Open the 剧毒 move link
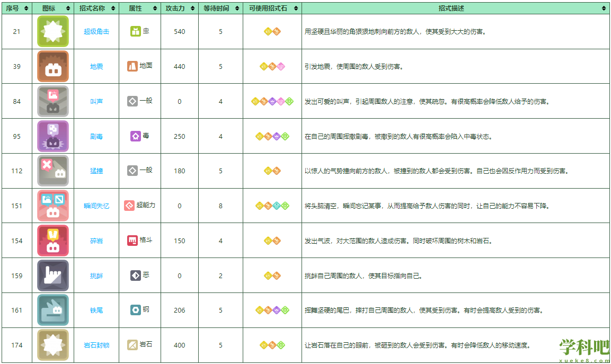Screen dimensions: 611x364 point(96,136)
